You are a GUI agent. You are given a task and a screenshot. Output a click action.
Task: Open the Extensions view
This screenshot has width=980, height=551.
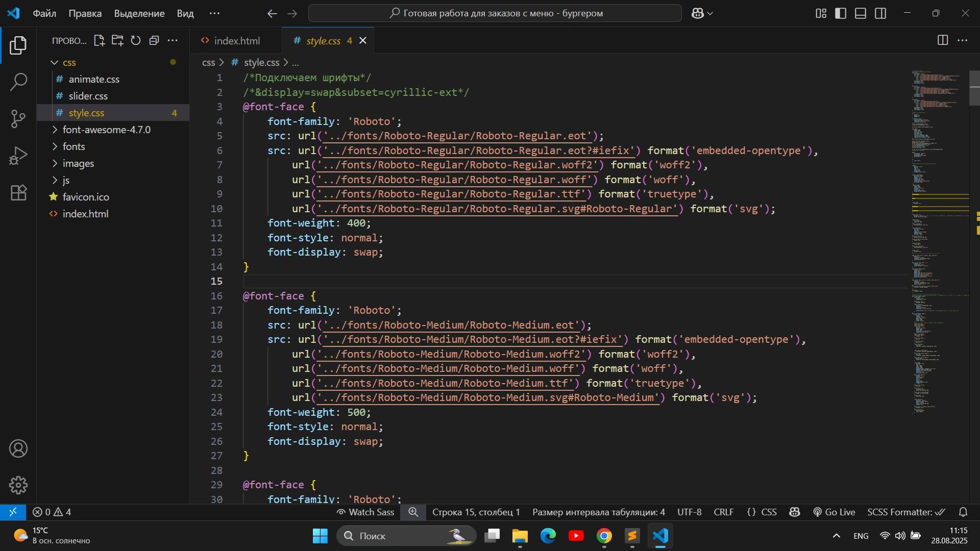18,193
